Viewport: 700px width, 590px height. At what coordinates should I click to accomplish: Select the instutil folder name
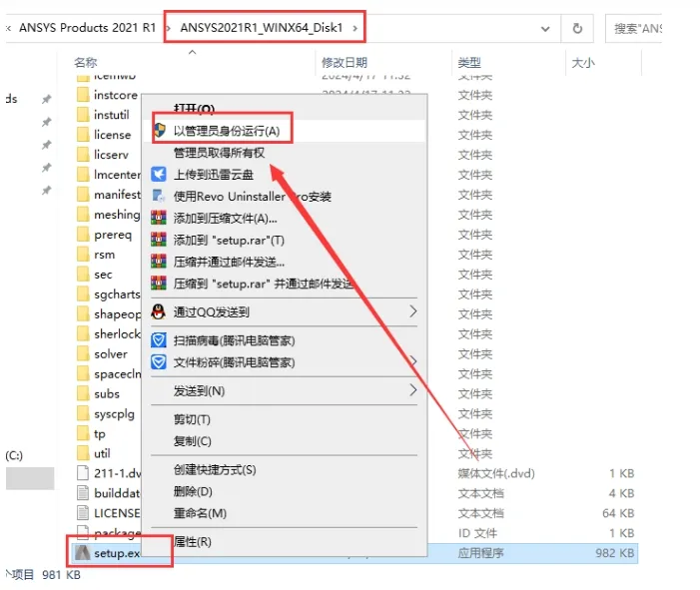click(112, 115)
